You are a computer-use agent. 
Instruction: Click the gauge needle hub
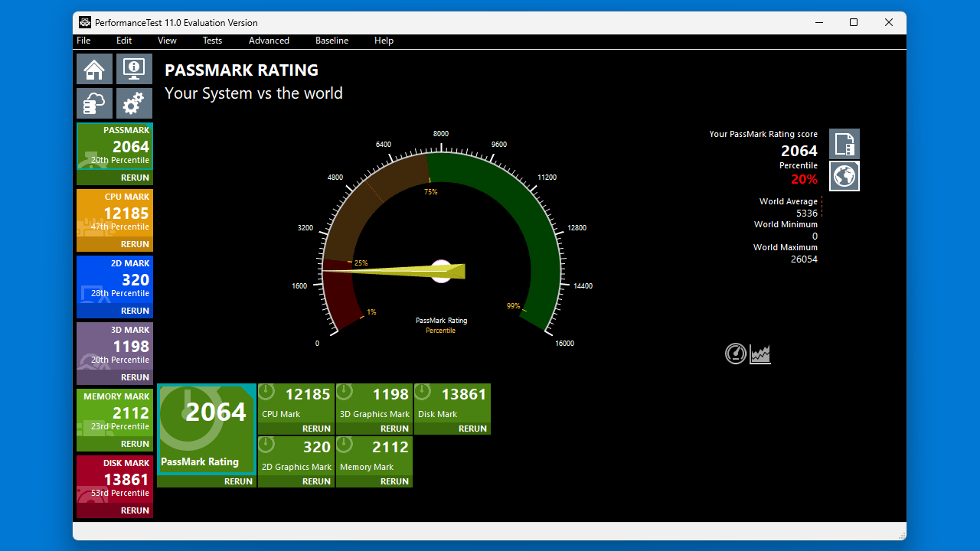coord(441,272)
